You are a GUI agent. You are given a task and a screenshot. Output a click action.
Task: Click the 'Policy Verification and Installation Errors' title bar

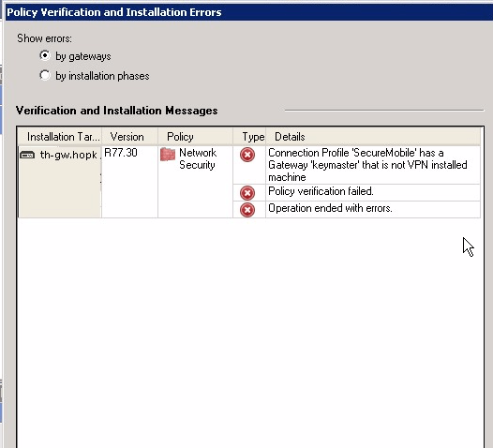249,12
